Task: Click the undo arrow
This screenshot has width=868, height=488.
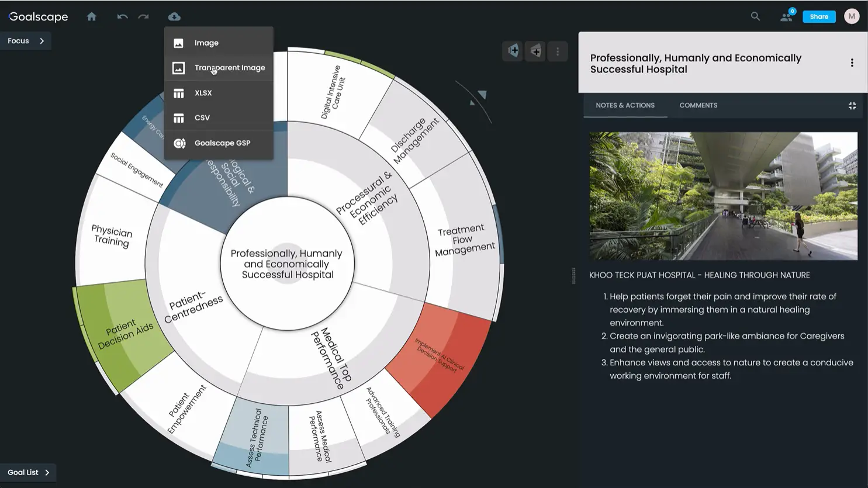Action: pos(122,16)
